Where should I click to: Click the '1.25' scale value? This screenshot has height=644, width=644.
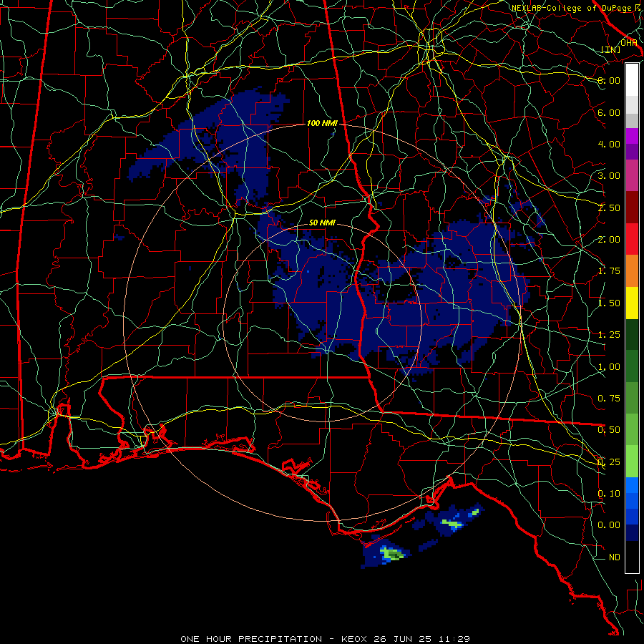(609, 335)
